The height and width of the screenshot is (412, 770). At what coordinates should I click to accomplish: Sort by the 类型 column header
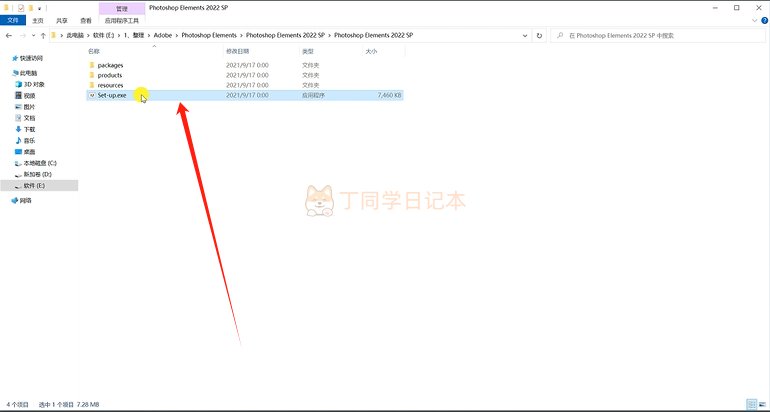pyautogui.click(x=307, y=51)
